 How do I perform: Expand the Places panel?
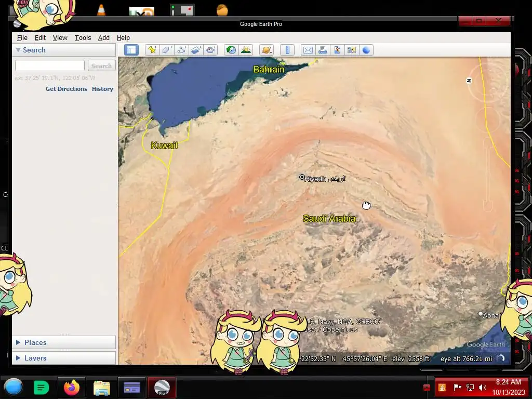[18, 342]
